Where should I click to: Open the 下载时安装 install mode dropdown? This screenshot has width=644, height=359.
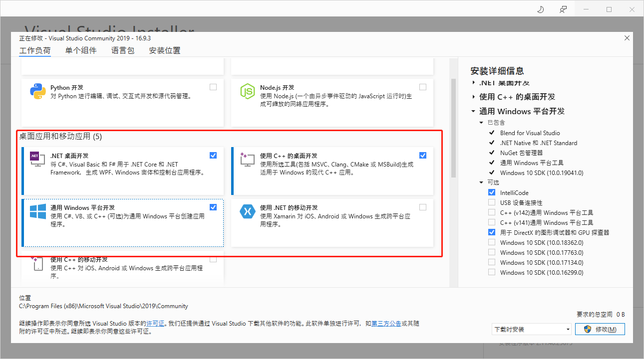point(532,329)
